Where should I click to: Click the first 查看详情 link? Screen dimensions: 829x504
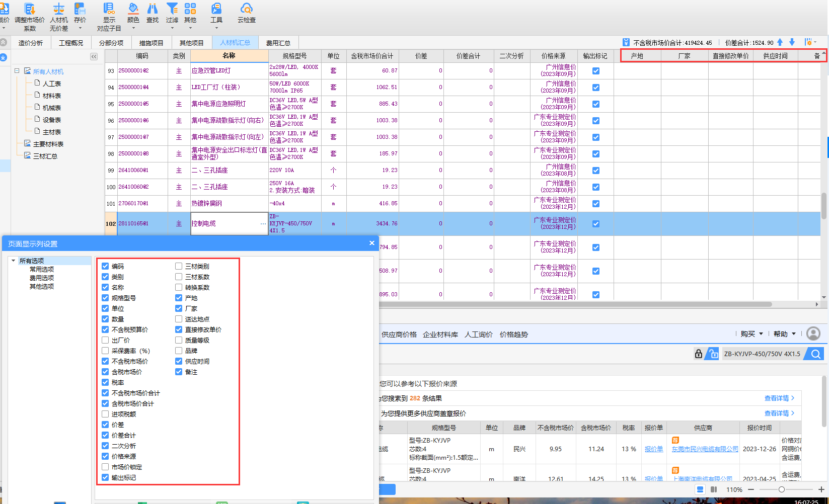(779, 398)
